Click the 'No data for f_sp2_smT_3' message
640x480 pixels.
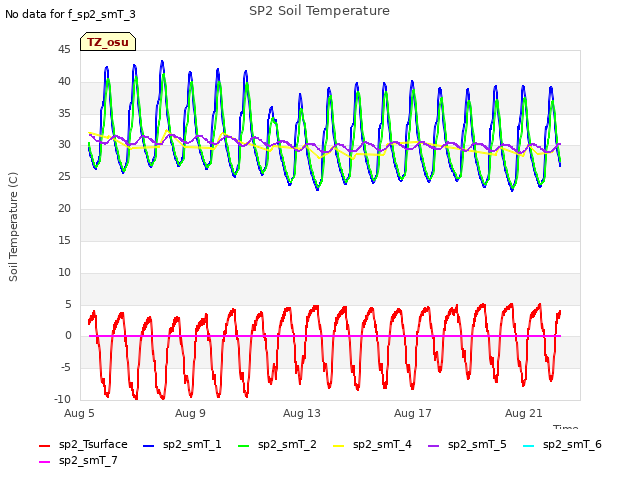click(x=70, y=14)
